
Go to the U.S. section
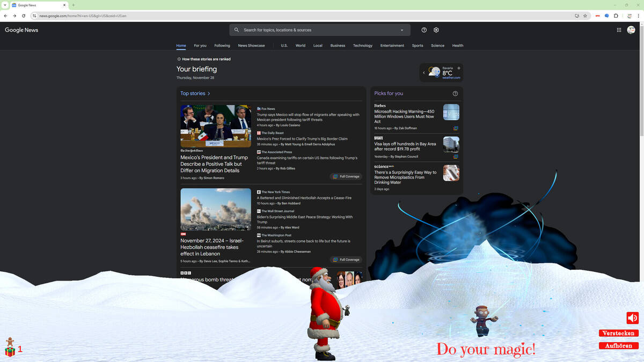coord(284,46)
